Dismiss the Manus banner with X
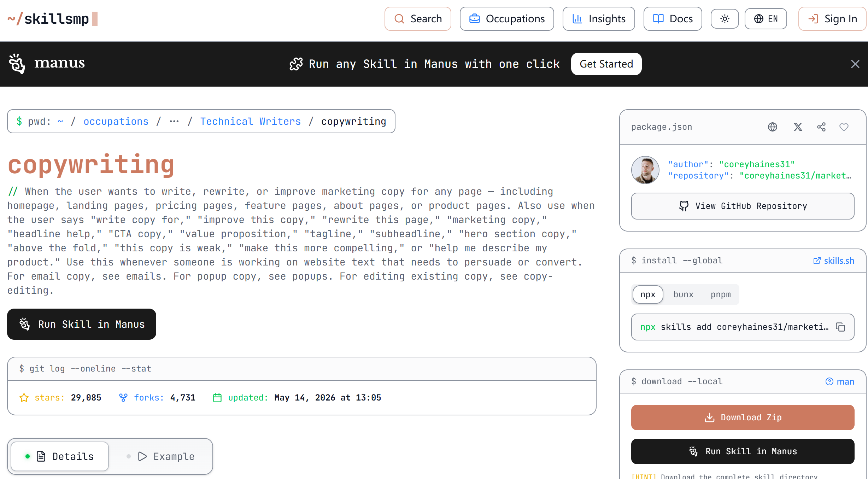The width and height of the screenshot is (868, 479). 855,64
